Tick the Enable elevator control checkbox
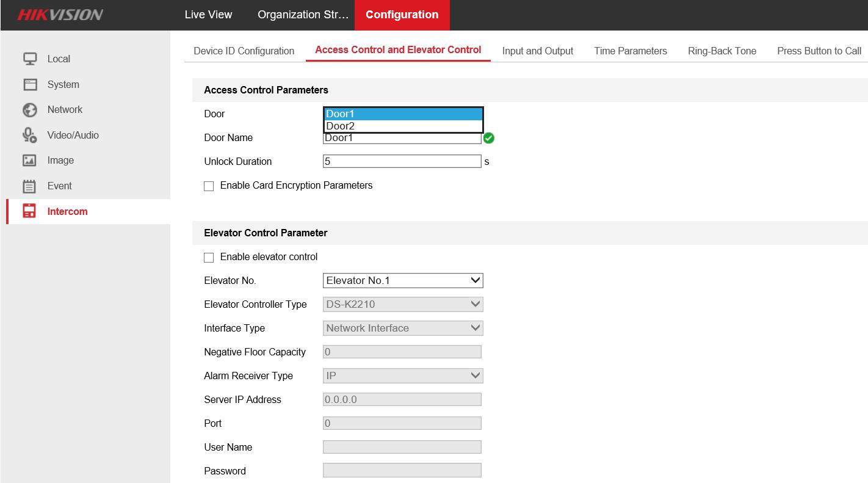 [x=209, y=258]
